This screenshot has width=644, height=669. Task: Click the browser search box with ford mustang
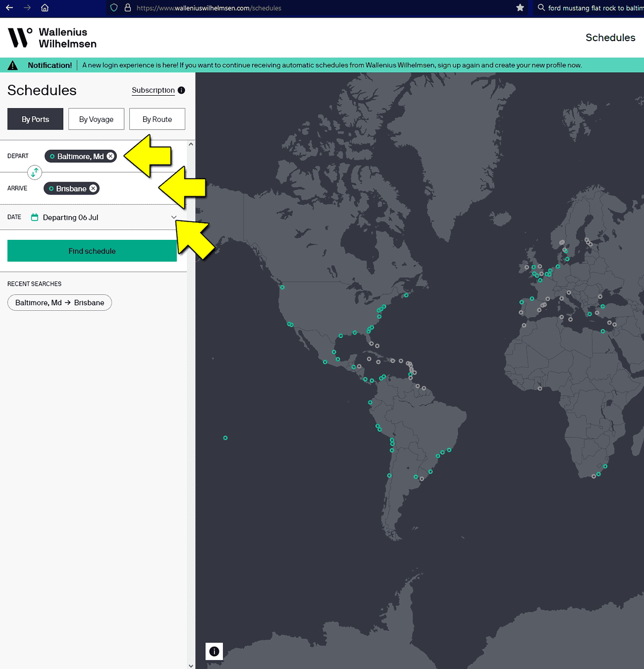[589, 8]
